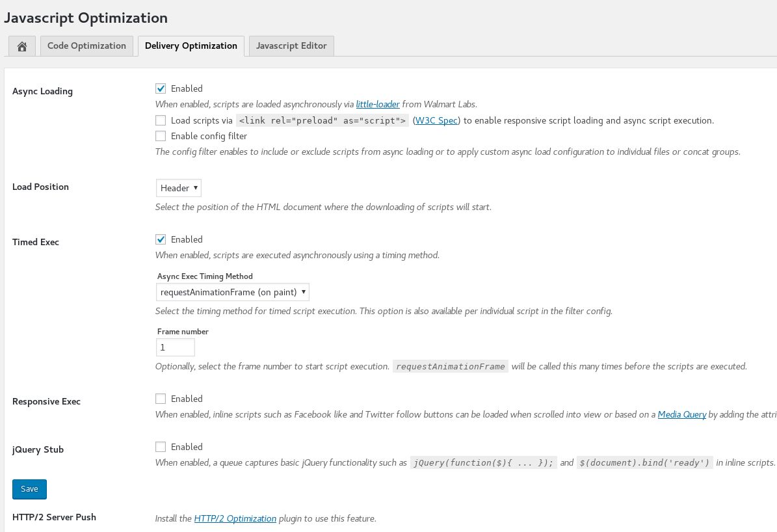Click the Frame number input field
The image size is (777, 532).
click(176, 347)
